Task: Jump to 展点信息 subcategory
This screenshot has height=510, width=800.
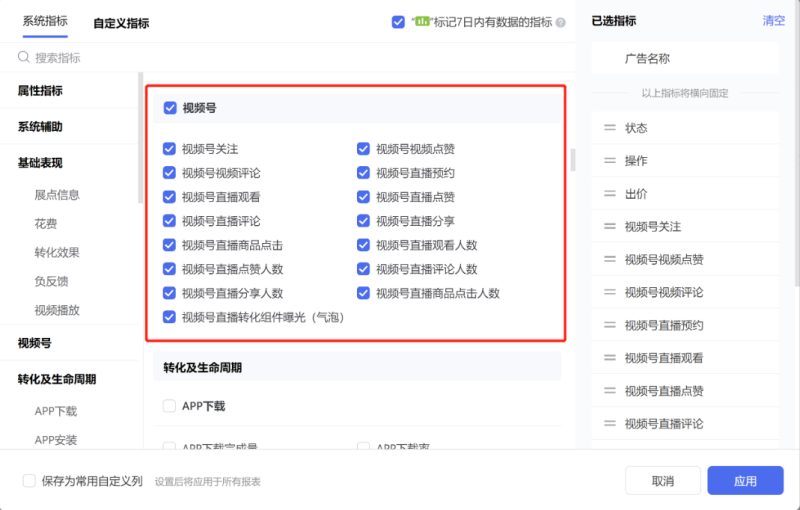Action: pos(57,195)
